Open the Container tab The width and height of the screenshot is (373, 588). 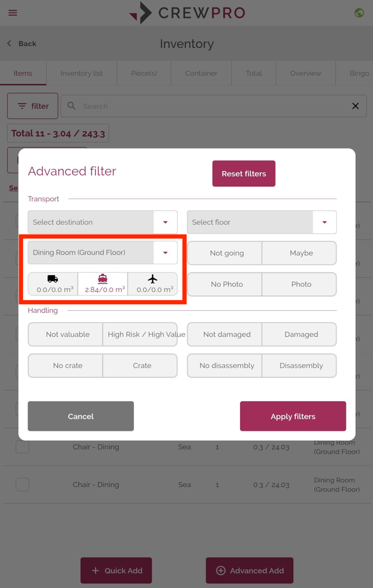(201, 73)
